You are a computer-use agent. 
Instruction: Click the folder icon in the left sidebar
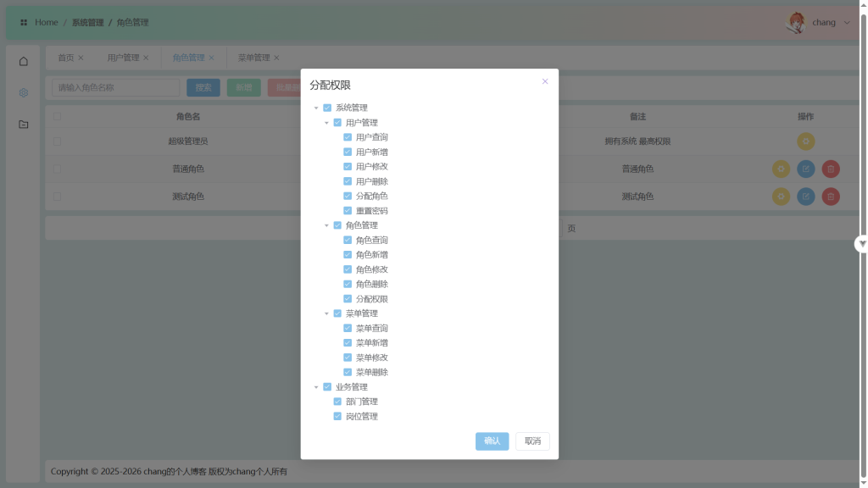(24, 125)
